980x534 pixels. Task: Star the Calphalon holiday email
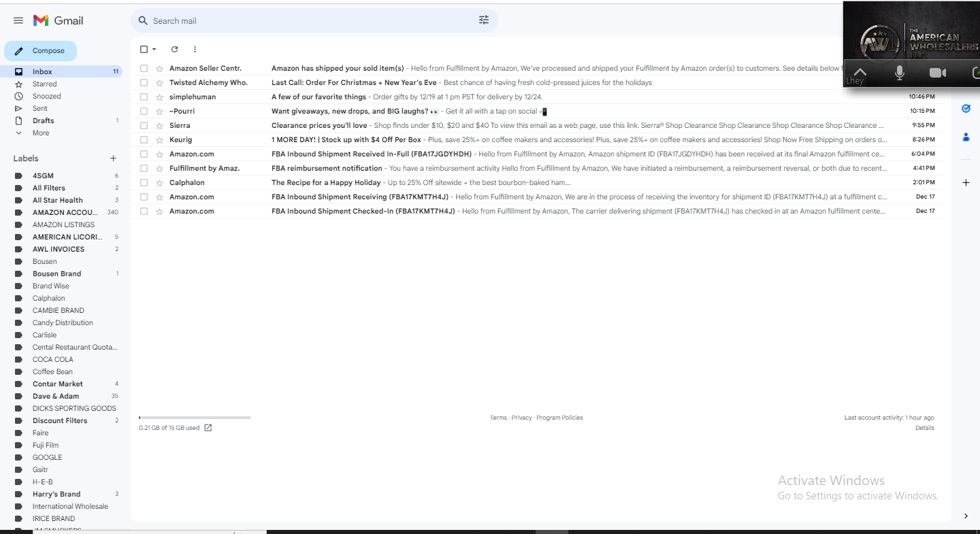coord(159,182)
